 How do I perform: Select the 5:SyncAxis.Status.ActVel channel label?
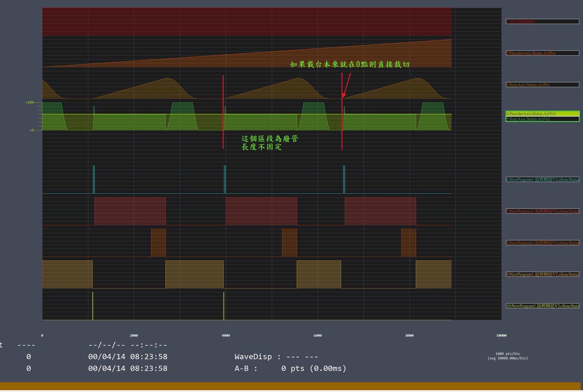542,119
